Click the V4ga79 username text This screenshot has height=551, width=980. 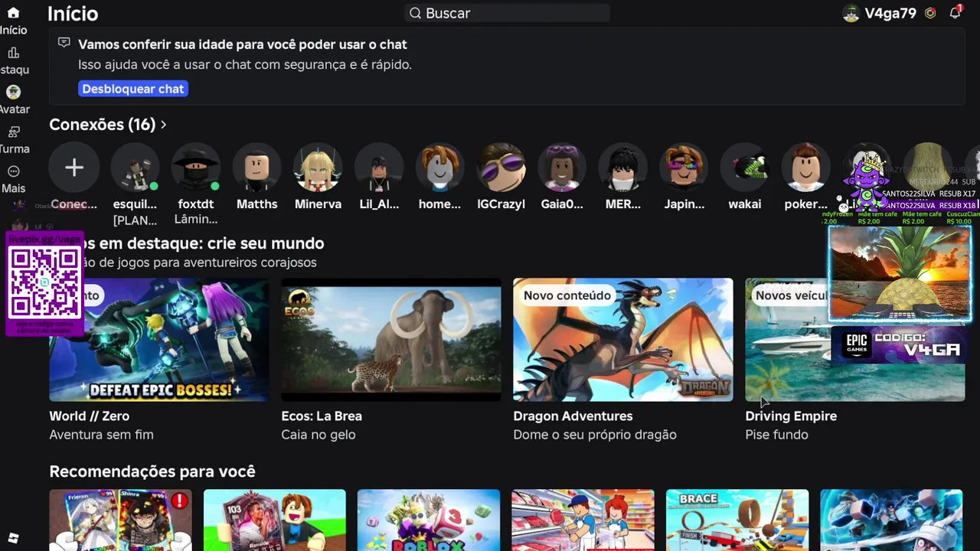890,13
